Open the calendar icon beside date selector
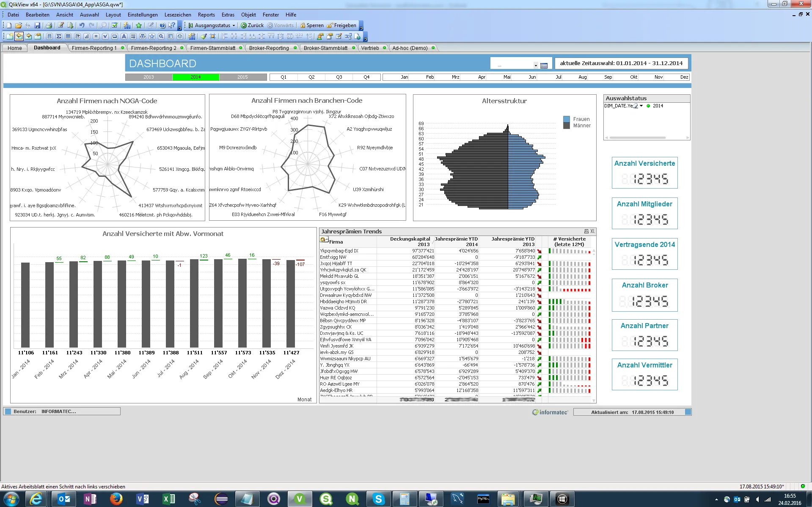The height and width of the screenshot is (507, 812). coord(544,66)
